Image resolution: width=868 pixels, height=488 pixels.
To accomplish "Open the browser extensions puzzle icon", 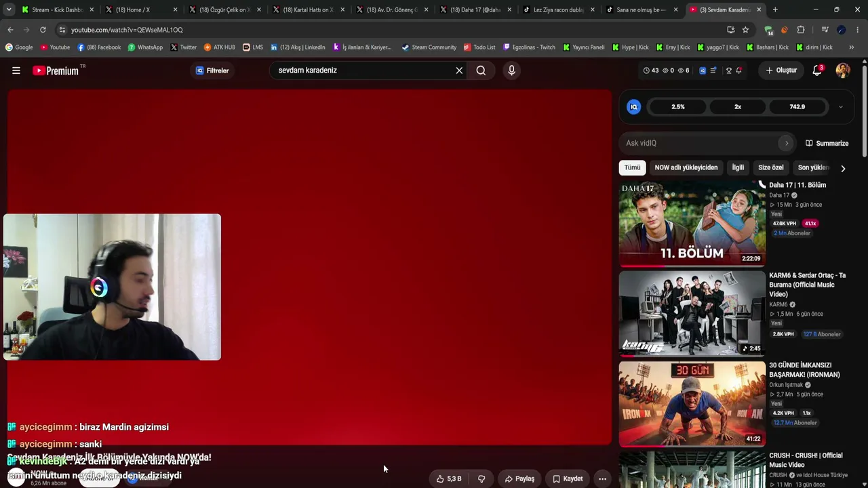I will 801,30.
